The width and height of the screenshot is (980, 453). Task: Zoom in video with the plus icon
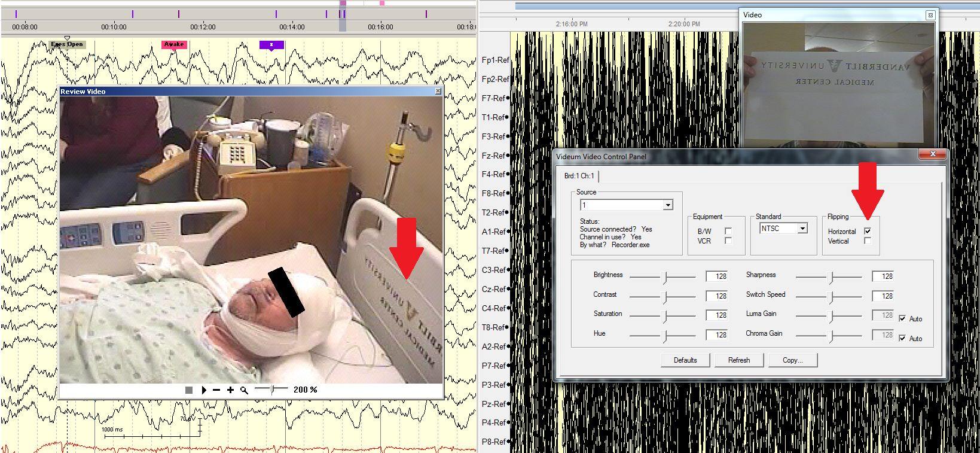tap(230, 390)
